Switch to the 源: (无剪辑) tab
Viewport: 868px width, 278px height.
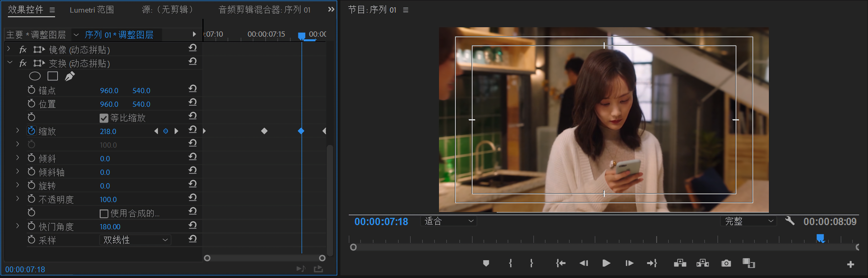tap(168, 10)
